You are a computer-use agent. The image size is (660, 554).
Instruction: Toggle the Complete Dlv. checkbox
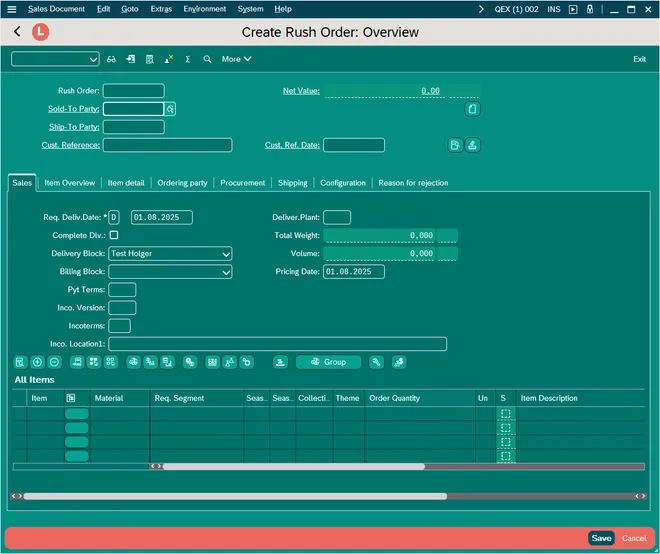[x=114, y=235]
